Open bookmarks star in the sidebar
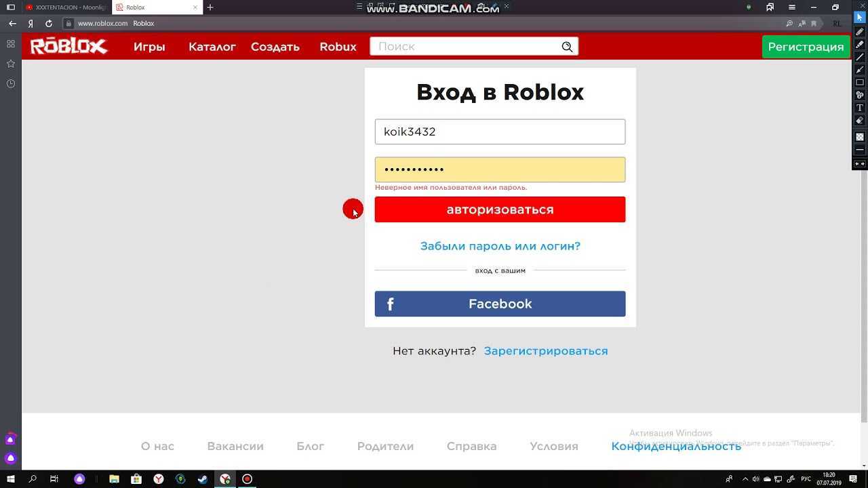868x488 pixels. [11, 64]
